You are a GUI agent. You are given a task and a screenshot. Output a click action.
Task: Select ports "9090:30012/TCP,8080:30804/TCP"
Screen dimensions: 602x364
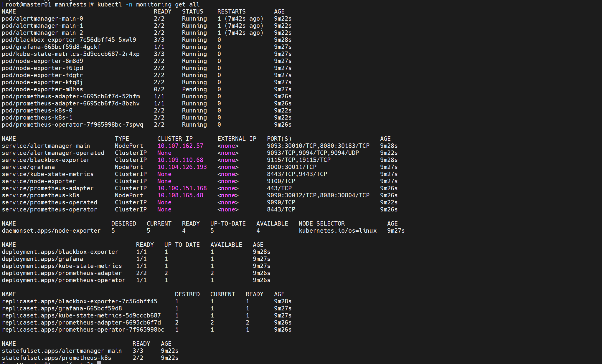coord(318,195)
